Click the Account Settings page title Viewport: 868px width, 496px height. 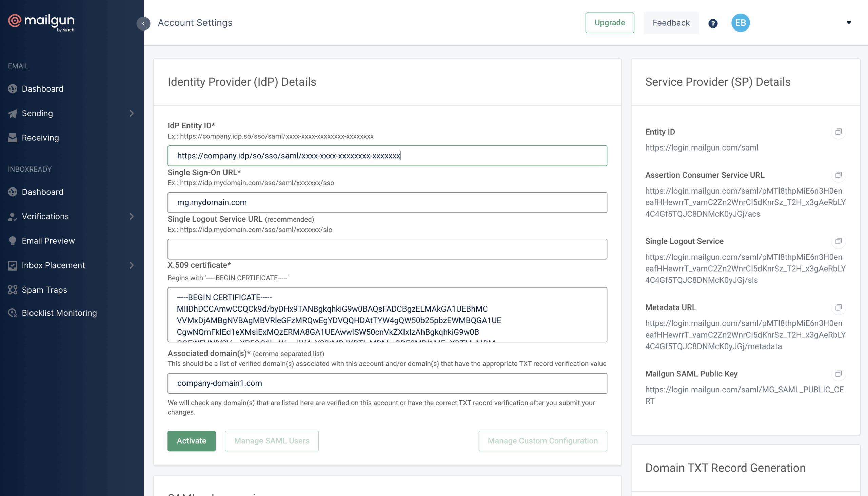(x=195, y=23)
